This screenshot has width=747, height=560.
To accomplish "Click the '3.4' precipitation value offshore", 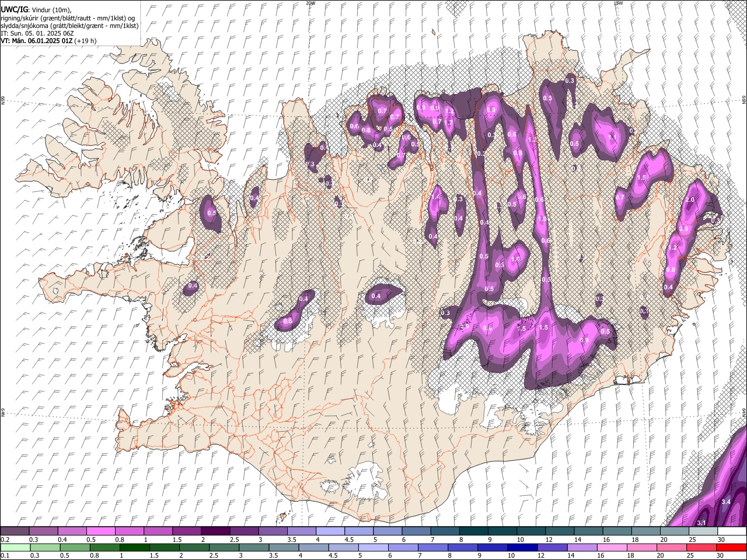I will click(726, 502).
